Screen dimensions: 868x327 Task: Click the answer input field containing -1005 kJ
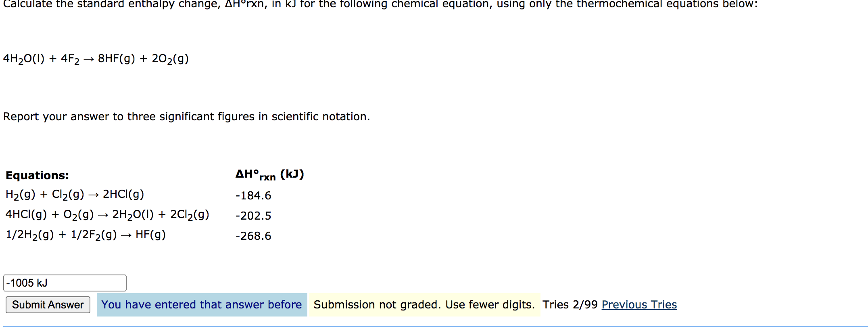coord(65,283)
